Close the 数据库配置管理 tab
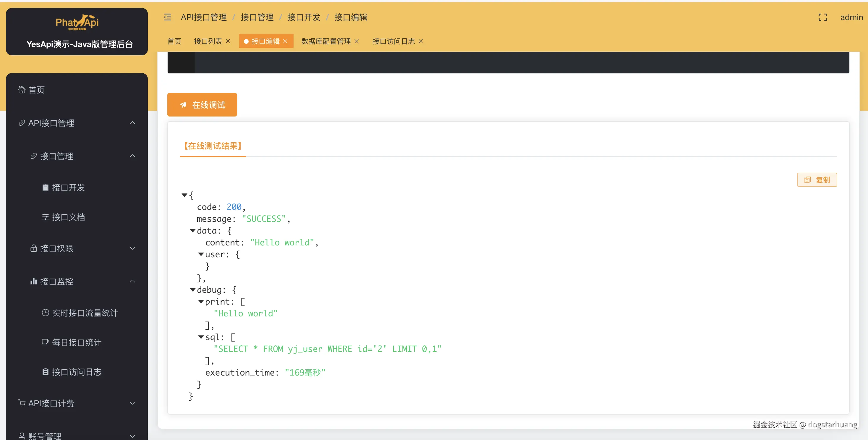868x440 pixels. 357,41
